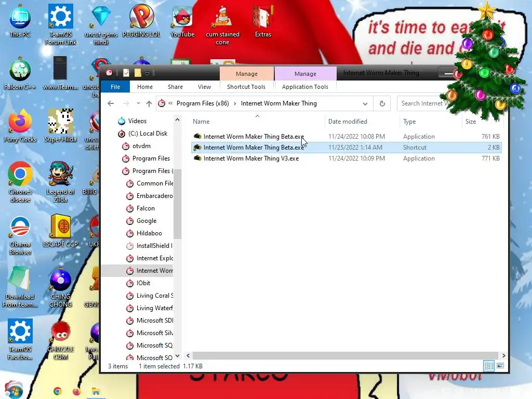
Task: Open This PC desktop icon
Action: coord(20,21)
